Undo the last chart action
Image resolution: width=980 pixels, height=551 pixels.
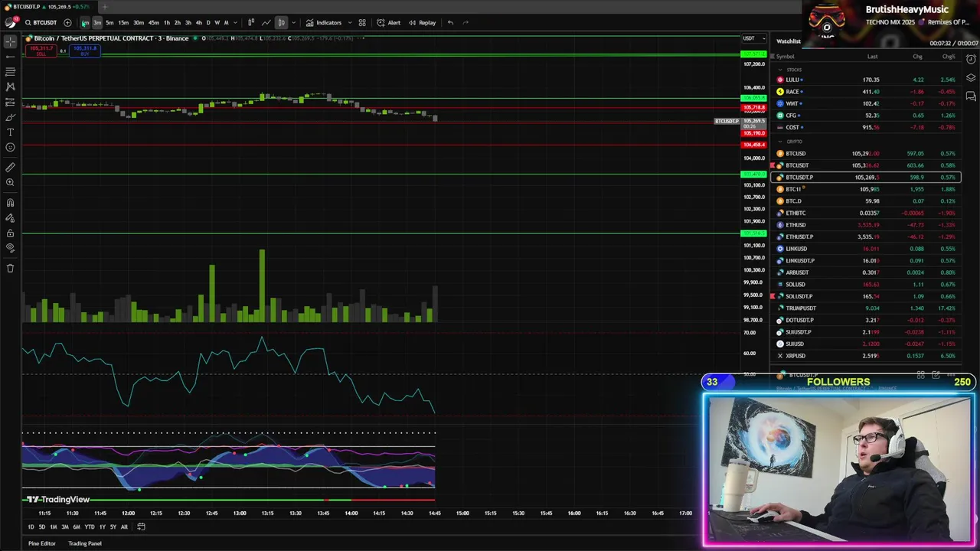tap(450, 22)
